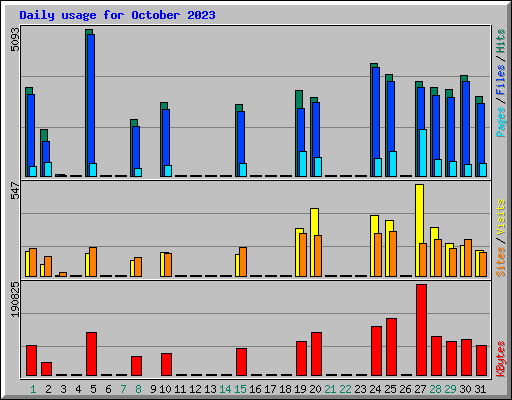Click the red KBytes bar for day 27
The height and width of the screenshot is (400, 512).
point(421,330)
